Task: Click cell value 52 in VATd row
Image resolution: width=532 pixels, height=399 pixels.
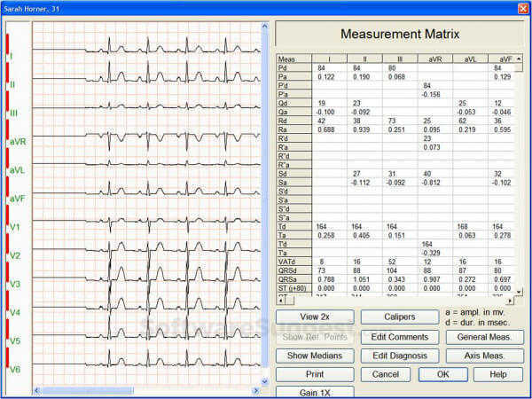Action: pyautogui.click(x=392, y=262)
